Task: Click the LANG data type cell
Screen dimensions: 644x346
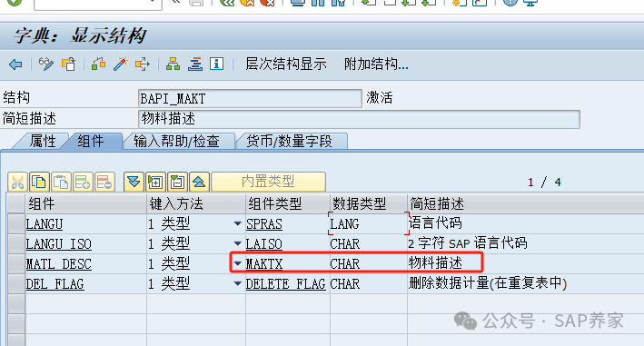Action: tap(369, 224)
